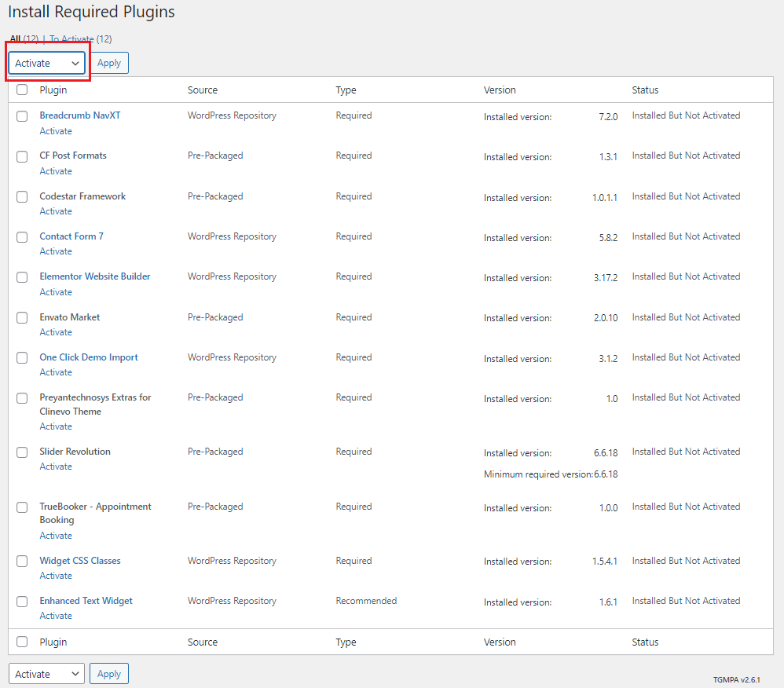
Task: Activate the Breadcrumb NavXT plugin
Action: click(56, 131)
